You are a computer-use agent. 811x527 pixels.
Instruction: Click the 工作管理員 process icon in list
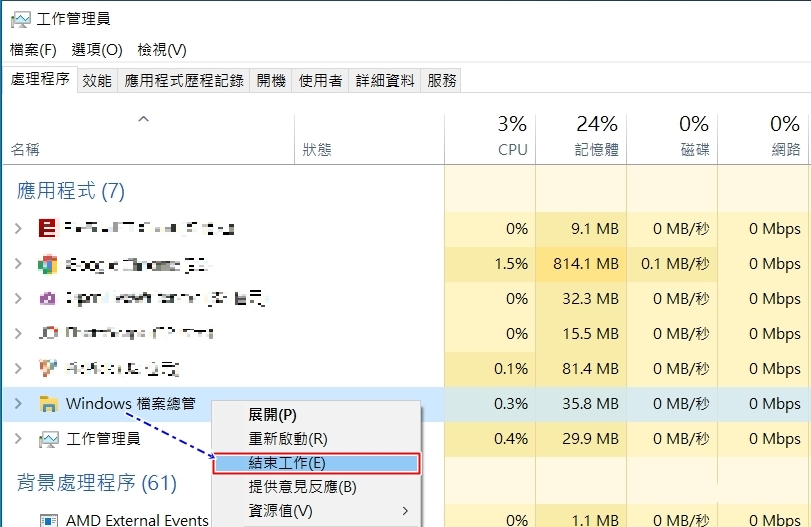pyautogui.click(x=47, y=439)
